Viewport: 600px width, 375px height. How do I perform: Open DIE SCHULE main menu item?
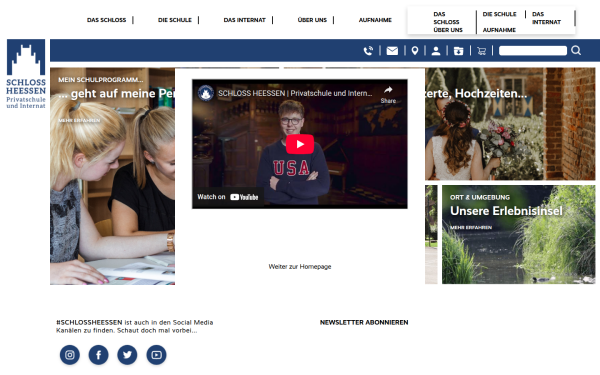tap(175, 20)
